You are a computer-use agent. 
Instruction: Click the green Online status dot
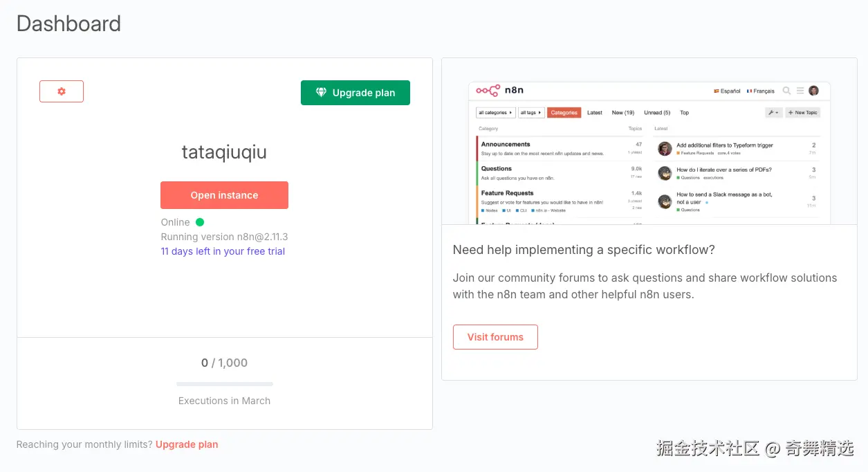200,222
